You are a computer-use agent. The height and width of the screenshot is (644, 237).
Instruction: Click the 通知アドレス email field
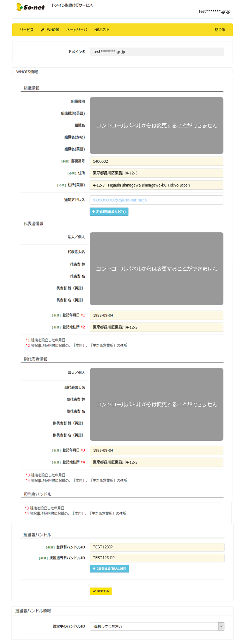pos(156,200)
